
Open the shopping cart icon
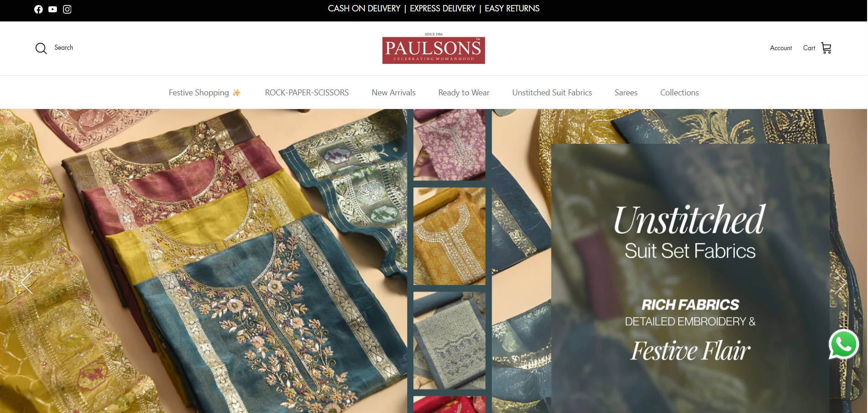click(x=826, y=48)
